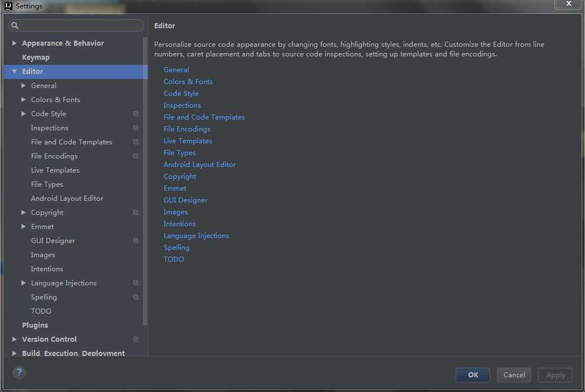Open help via question mark icon
This screenshot has height=392, width=585.
19,372
